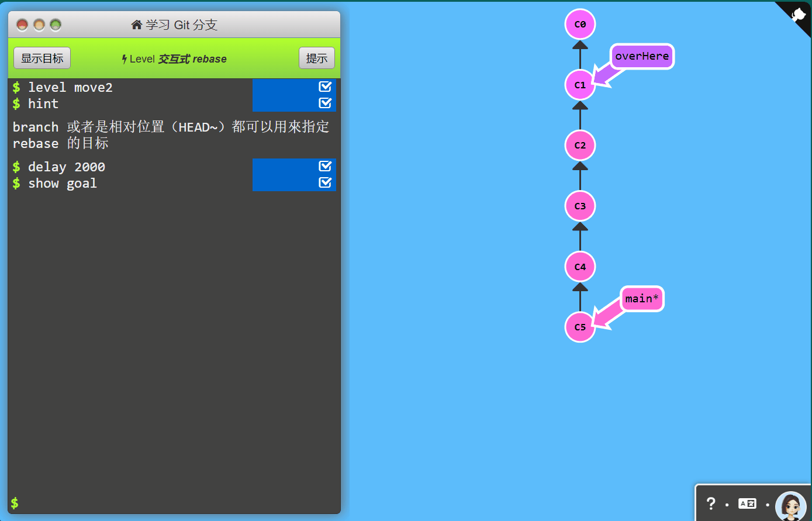Toggle the checkbox next to 'show goal'
Viewport: 812px width, 521px height.
(325, 182)
